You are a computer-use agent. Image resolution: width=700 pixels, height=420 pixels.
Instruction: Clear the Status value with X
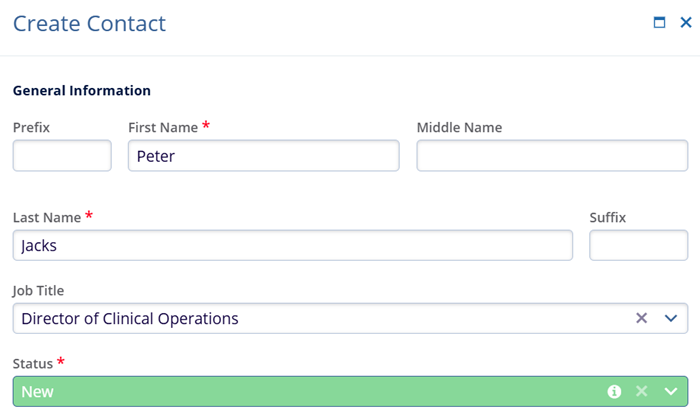642,391
